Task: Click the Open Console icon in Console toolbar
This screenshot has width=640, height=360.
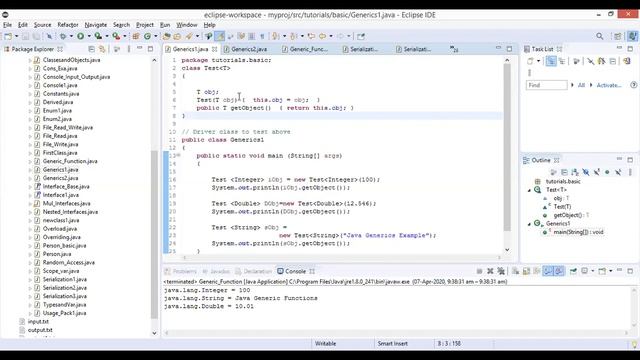Action: [x=602, y=271]
